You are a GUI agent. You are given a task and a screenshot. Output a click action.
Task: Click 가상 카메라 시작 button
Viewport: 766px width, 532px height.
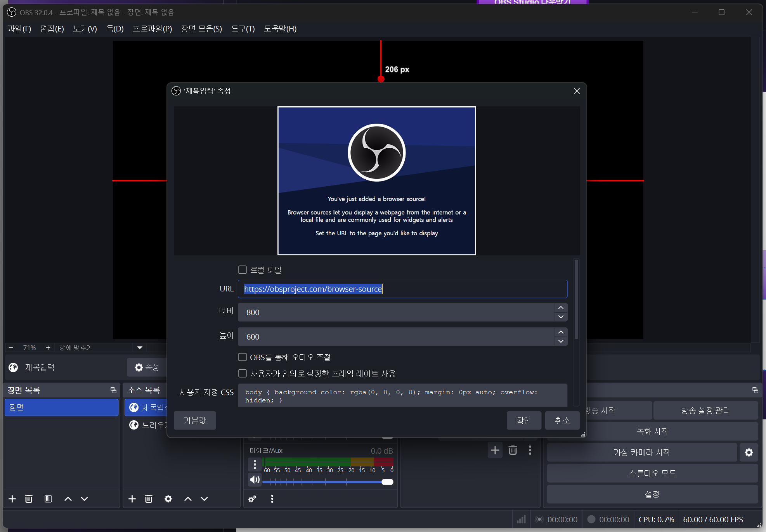click(642, 452)
